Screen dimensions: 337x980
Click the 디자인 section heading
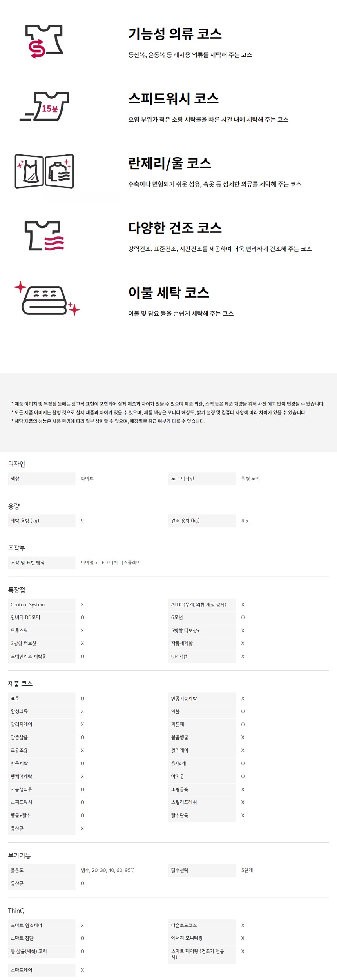point(16,464)
